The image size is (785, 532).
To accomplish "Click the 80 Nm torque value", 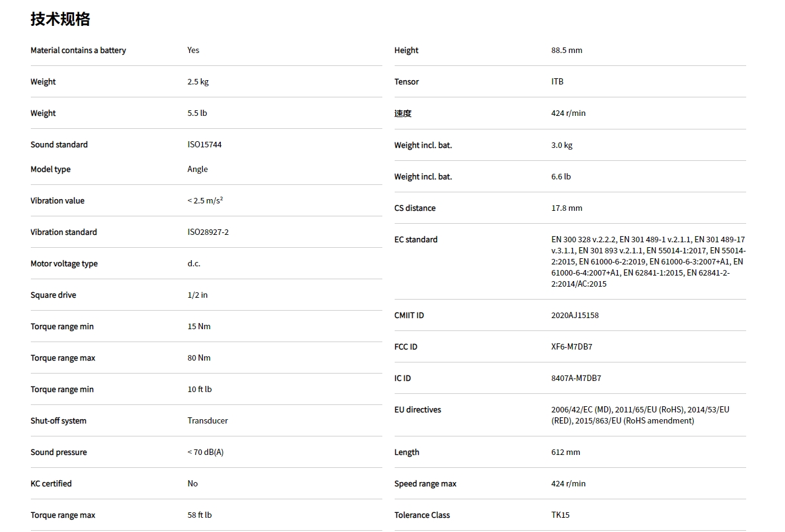I will pos(199,358).
